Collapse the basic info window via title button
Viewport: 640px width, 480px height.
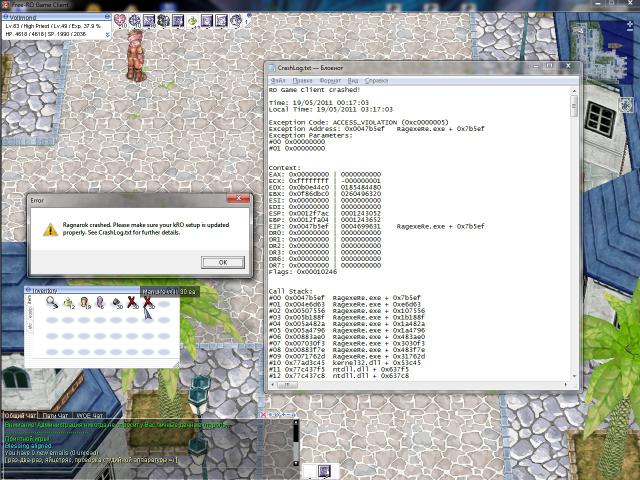click(x=107, y=17)
